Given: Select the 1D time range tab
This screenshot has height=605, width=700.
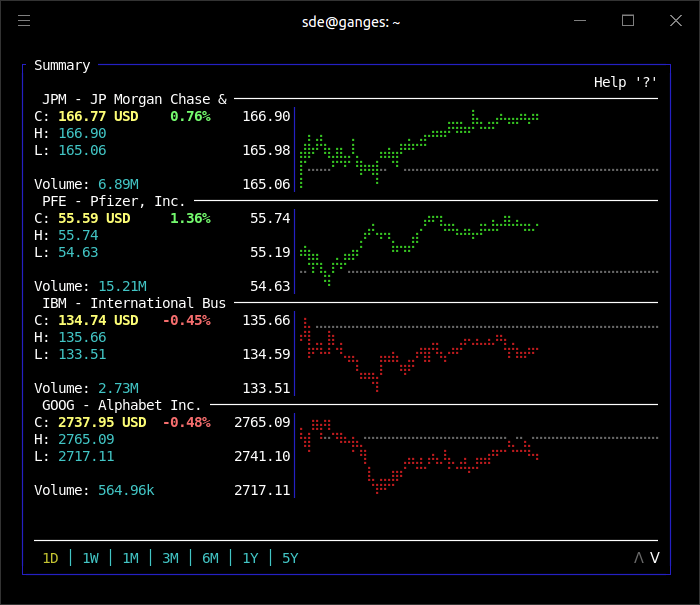Looking at the screenshot, I should point(50,558).
